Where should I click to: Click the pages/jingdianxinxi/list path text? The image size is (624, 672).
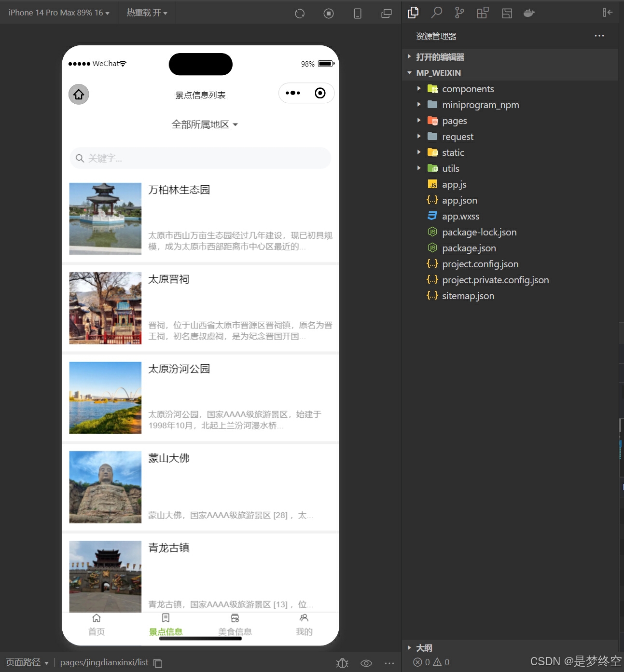[104, 662]
